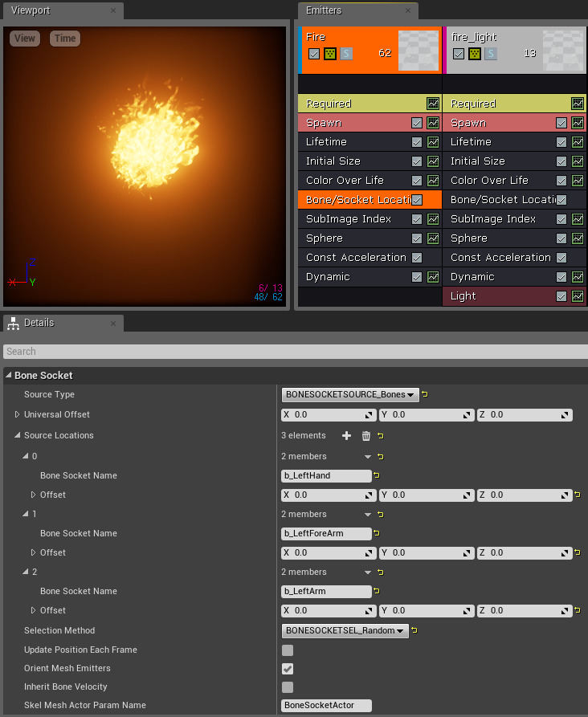Empty the Source Locations array with trash icon
This screenshot has height=717, width=588.
coord(366,435)
